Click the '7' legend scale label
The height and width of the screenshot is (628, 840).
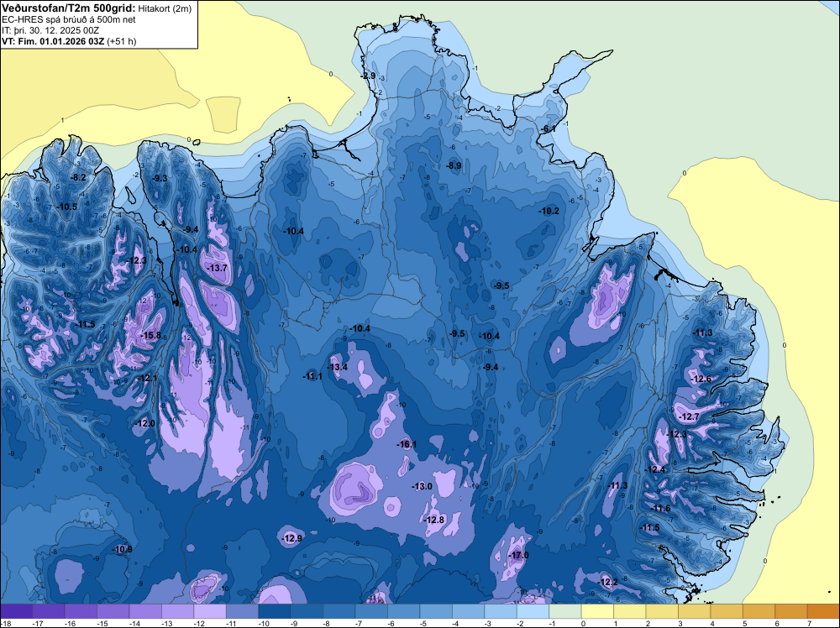tap(809, 623)
